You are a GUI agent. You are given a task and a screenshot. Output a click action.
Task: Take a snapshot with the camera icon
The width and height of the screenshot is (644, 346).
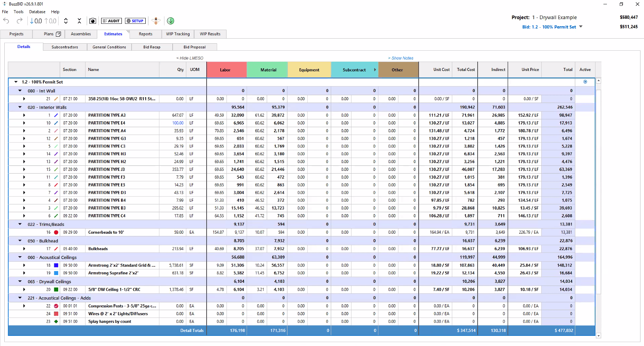93,21
